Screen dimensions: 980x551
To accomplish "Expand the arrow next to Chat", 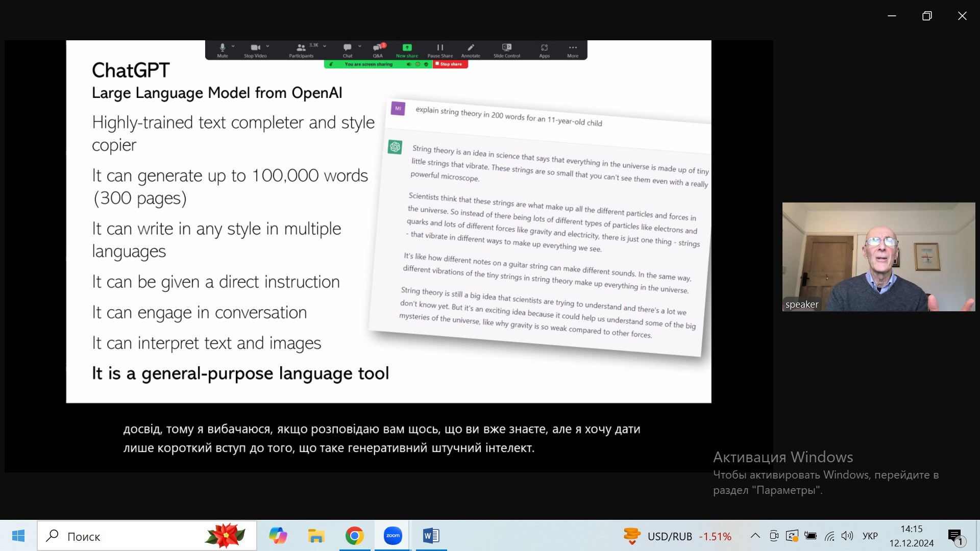I will pos(360,46).
